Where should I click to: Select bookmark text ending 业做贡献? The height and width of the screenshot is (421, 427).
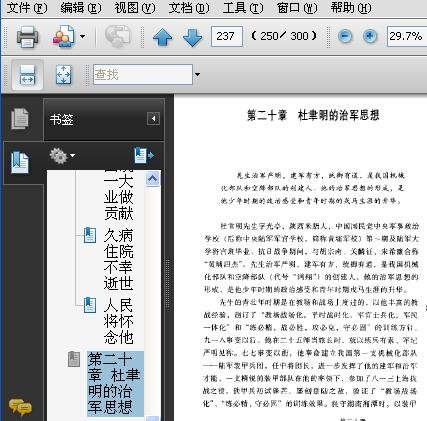[x=118, y=197]
